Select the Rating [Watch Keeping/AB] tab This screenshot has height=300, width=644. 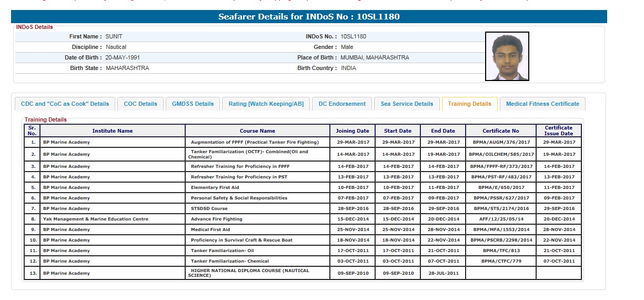pyautogui.click(x=266, y=104)
